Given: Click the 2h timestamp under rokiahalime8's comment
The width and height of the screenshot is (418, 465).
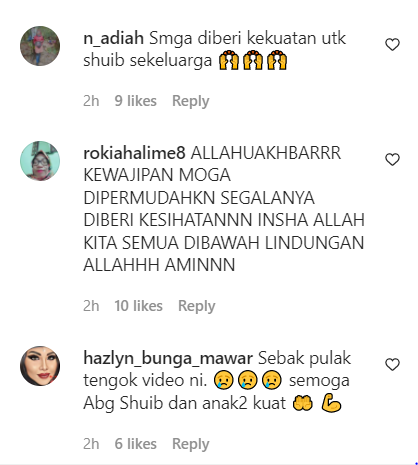Looking at the screenshot, I should 91,306.
